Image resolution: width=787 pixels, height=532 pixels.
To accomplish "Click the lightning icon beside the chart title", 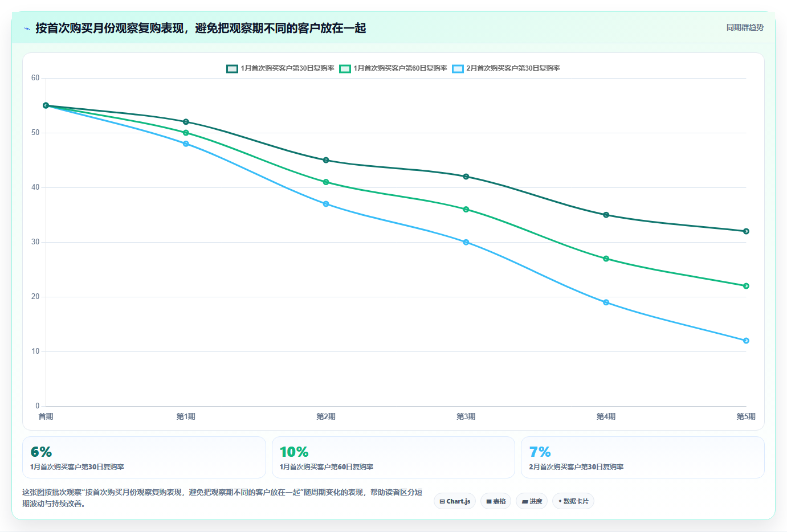I will [27, 28].
